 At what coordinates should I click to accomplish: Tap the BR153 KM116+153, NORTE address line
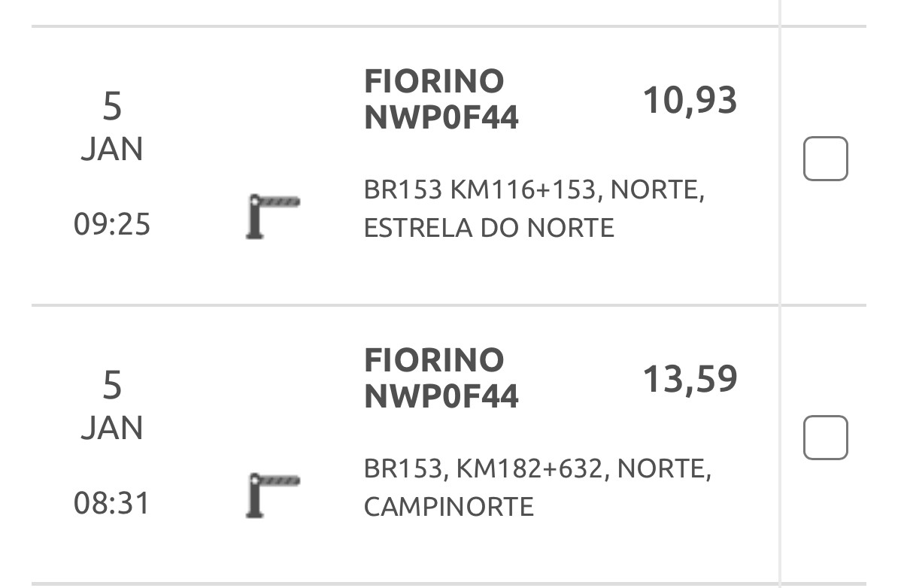(x=533, y=190)
